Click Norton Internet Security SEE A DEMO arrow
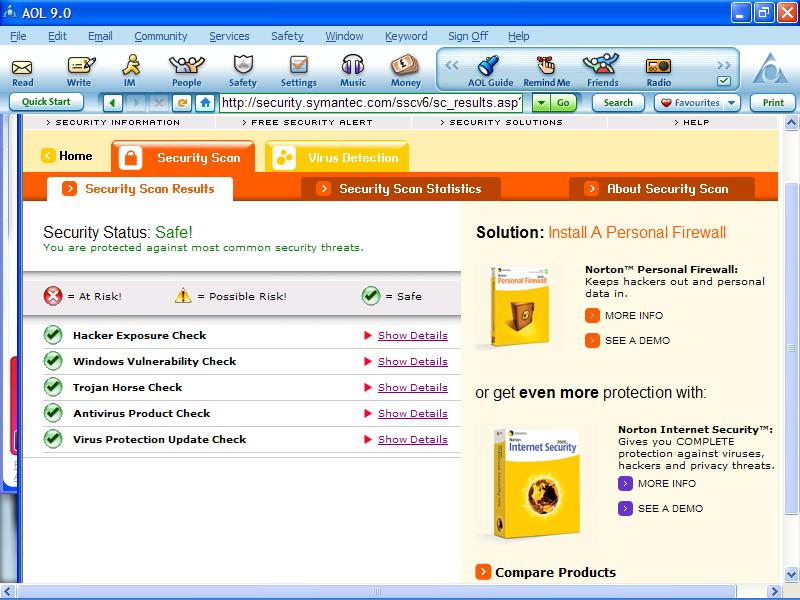800x600 pixels. (625, 508)
